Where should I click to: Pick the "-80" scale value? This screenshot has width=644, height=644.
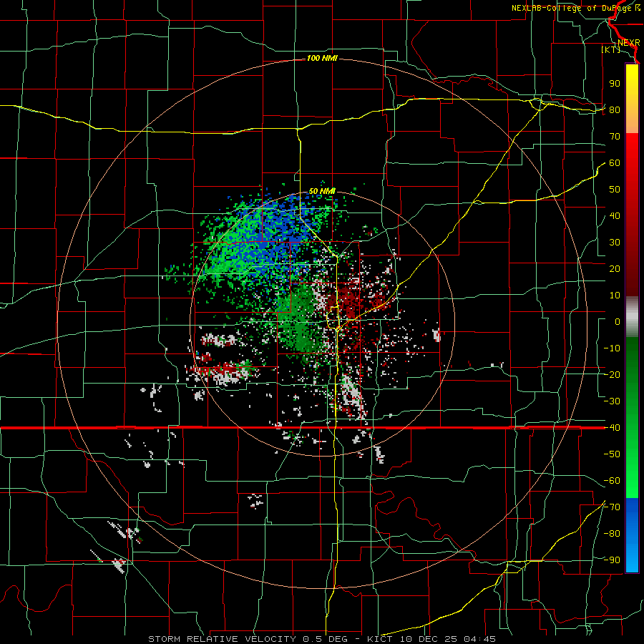(x=612, y=534)
